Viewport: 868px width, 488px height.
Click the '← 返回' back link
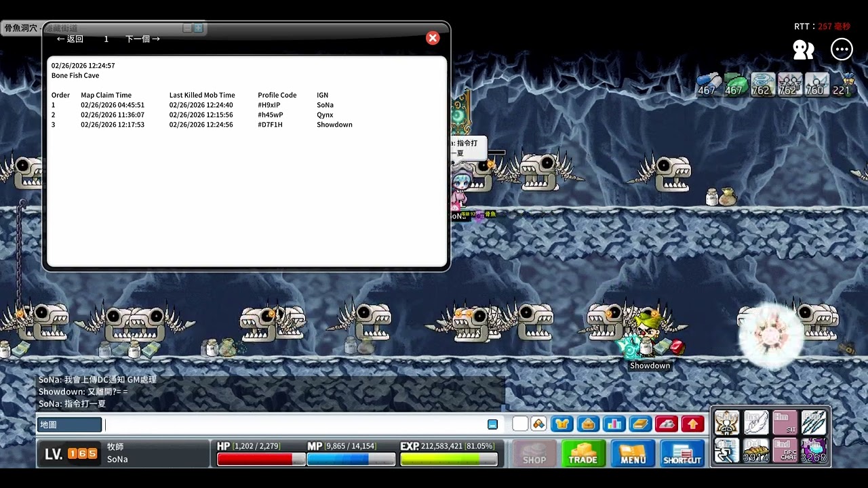tap(70, 39)
